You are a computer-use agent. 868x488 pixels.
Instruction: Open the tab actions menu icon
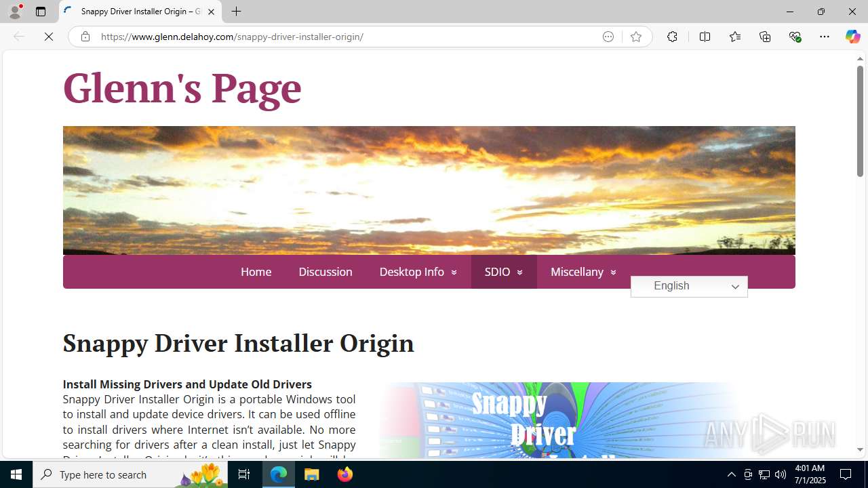(41, 12)
